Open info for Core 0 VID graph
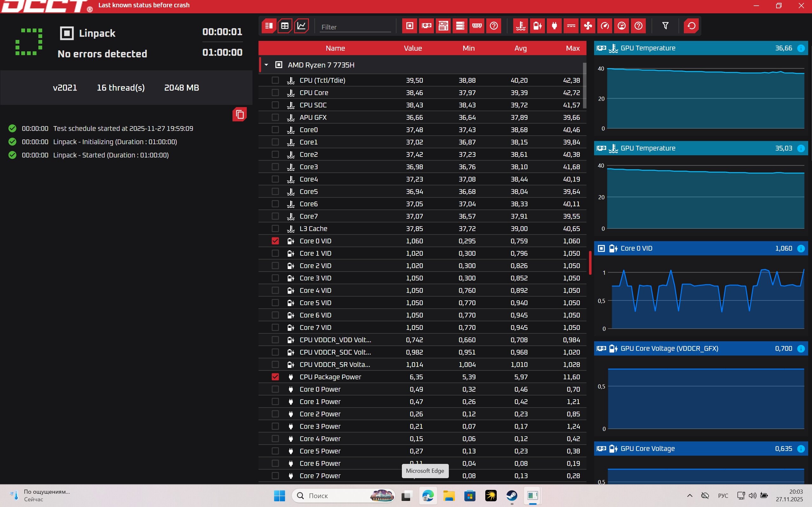This screenshot has width=812, height=507. [801, 248]
